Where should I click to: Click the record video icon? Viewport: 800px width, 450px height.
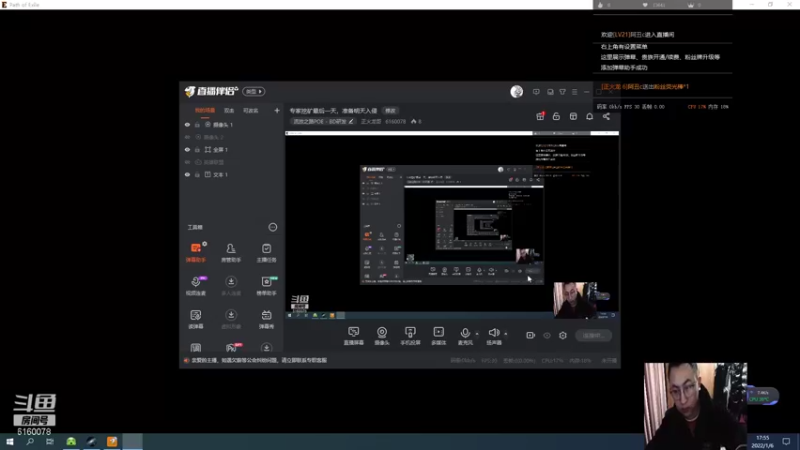click(x=531, y=335)
